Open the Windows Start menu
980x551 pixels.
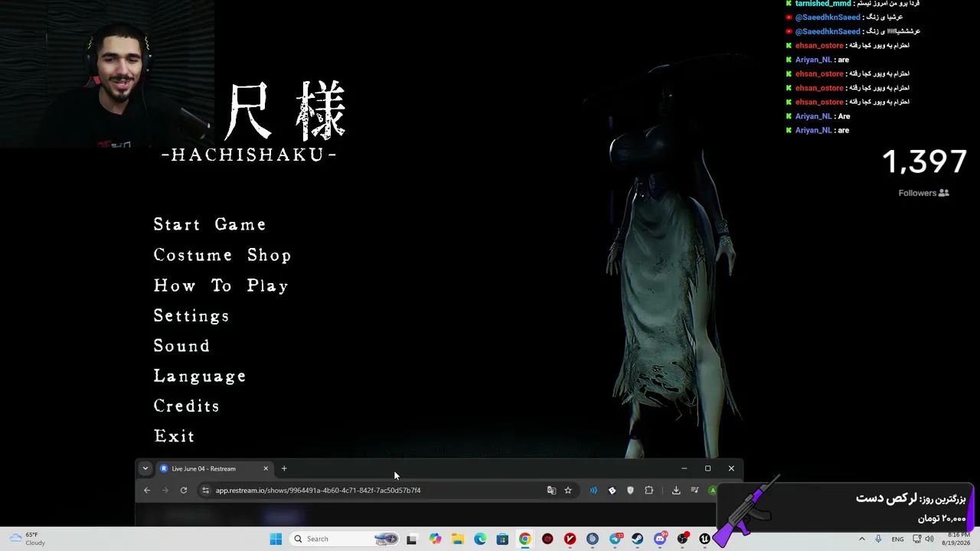(x=276, y=539)
